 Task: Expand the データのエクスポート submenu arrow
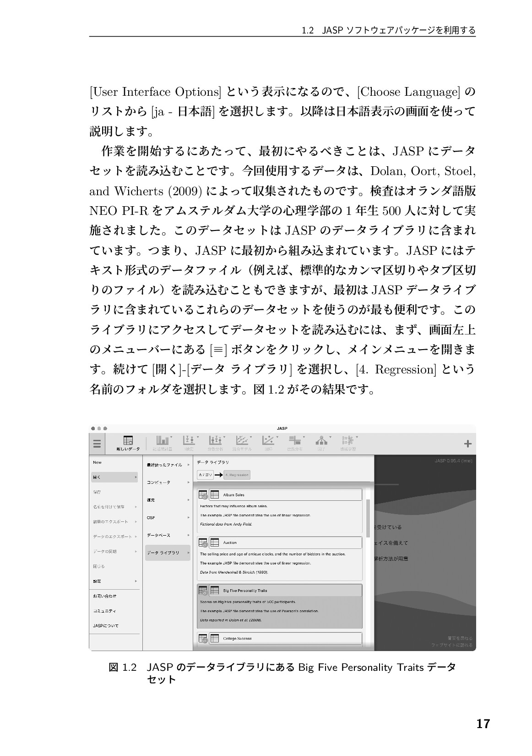pos(136,537)
